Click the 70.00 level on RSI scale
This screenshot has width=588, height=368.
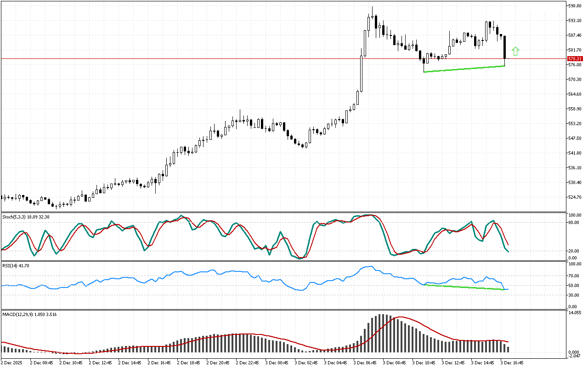tap(574, 276)
